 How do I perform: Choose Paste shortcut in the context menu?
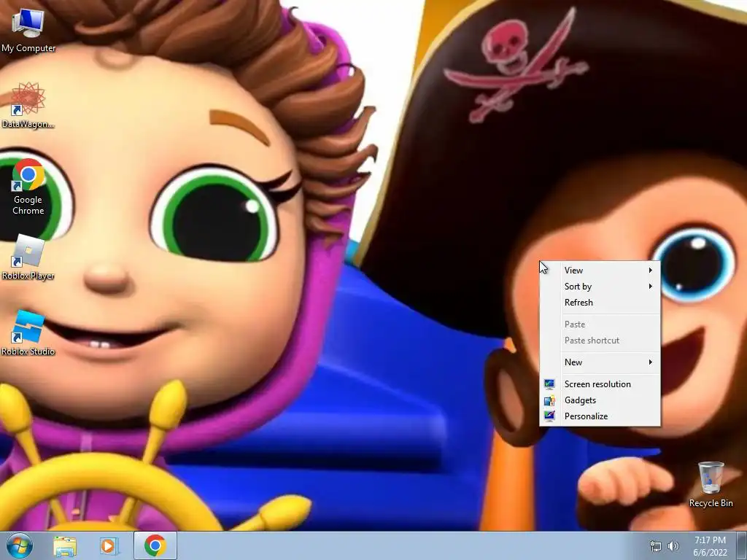point(600,341)
